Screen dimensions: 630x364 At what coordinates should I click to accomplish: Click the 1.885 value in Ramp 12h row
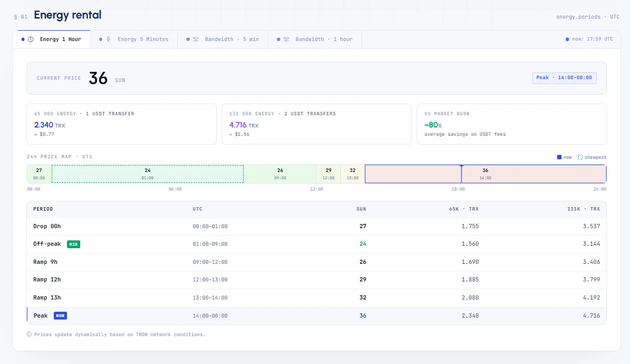point(470,279)
